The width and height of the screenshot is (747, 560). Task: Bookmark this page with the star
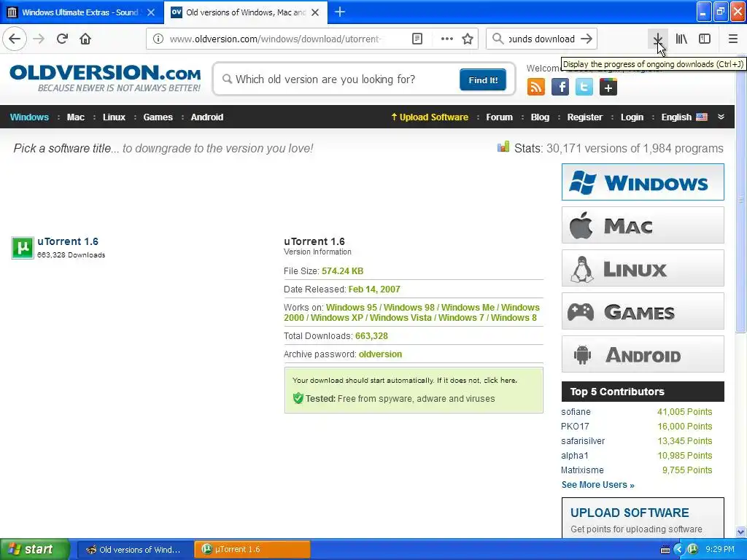pyautogui.click(x=468, y=39)
